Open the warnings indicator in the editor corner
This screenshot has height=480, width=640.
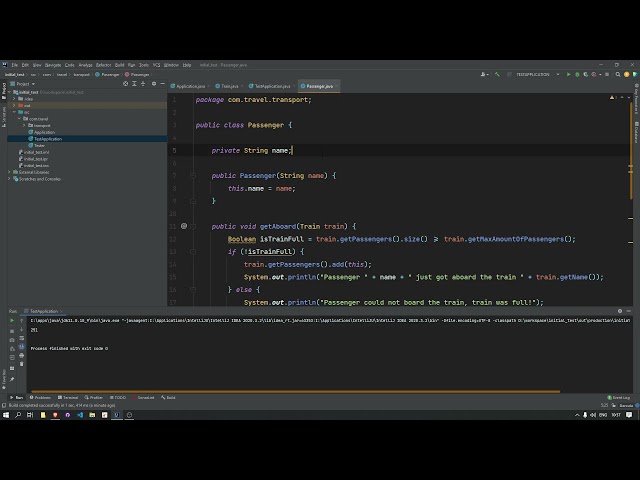[613, 98]
